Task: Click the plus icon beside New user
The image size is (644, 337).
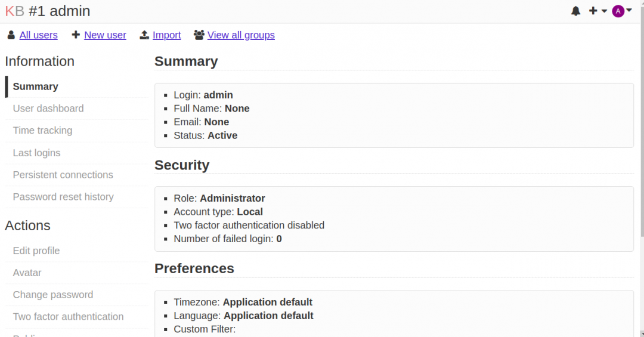Action: (76, 35)
